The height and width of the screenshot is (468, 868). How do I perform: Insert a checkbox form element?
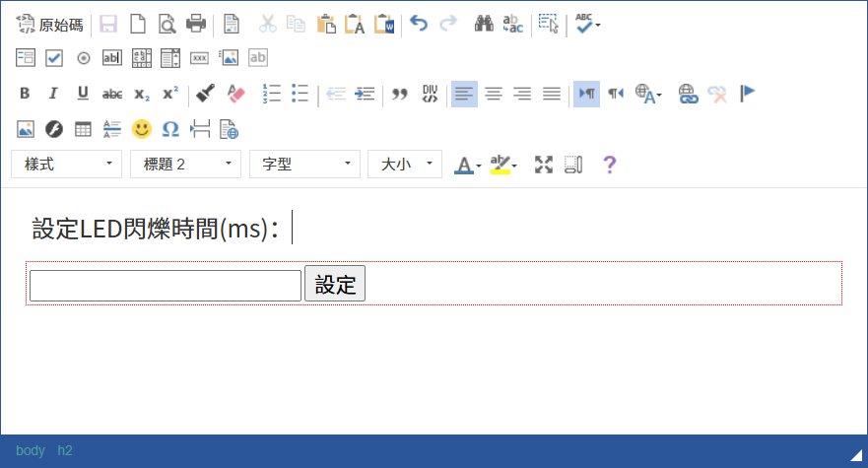(55, 58)
